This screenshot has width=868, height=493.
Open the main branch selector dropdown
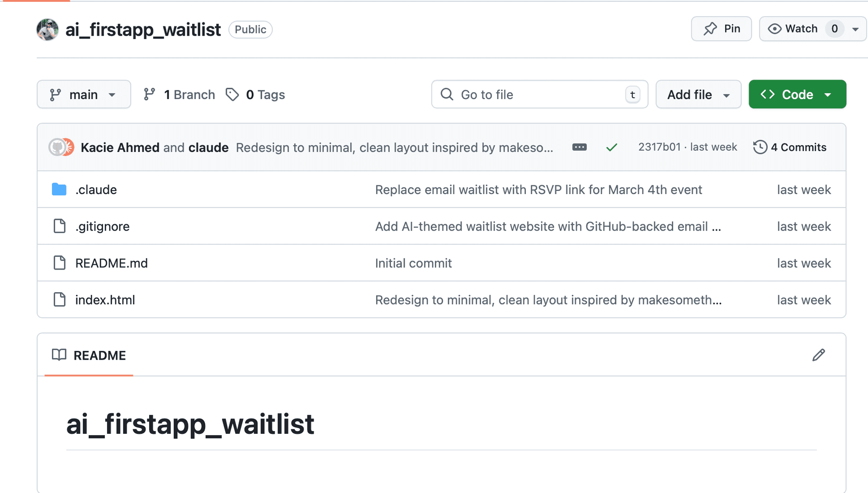84,94
